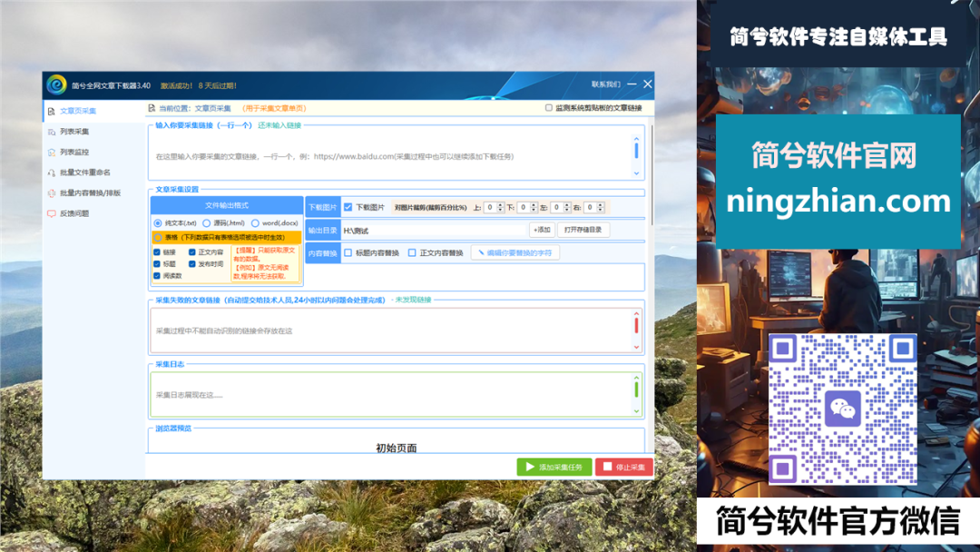The image size is (980, 552).
Task: Increase the 右 crop percentage
Action: 600,205
